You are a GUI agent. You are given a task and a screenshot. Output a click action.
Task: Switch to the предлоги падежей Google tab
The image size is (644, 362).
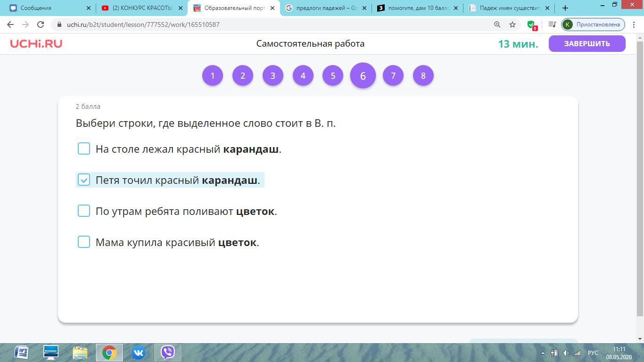tap(325, 8)
